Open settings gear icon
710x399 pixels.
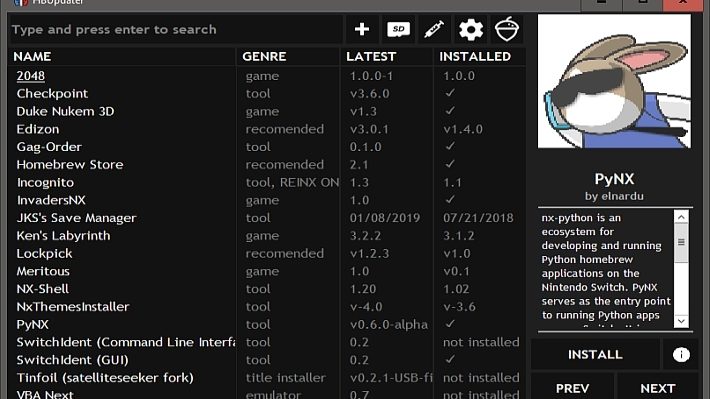471,29
